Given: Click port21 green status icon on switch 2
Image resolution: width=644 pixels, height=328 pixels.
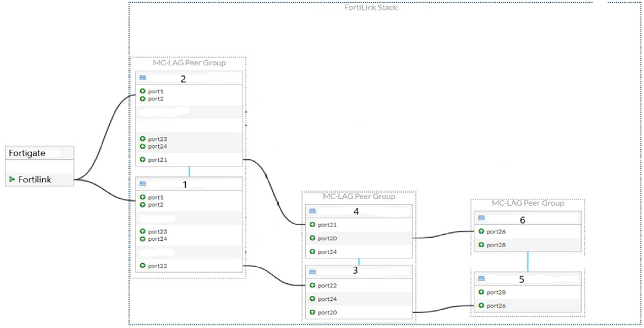Looking at the screenshot, I should [142, 159].
